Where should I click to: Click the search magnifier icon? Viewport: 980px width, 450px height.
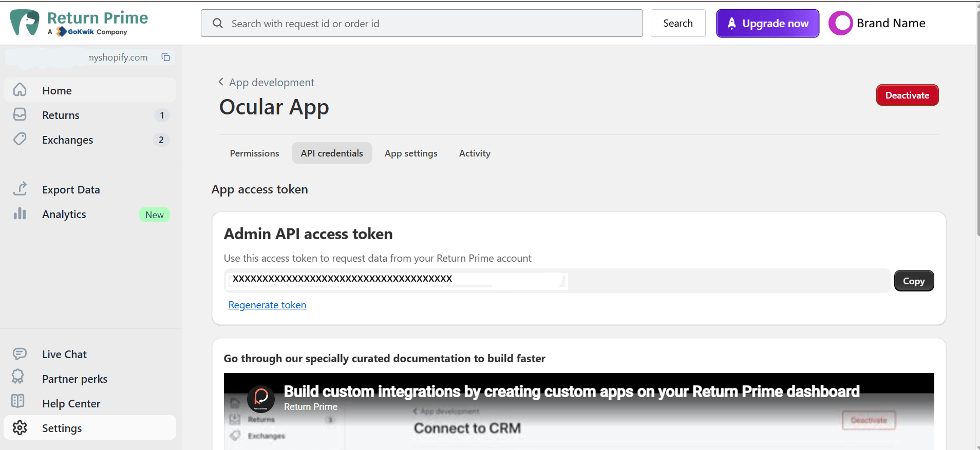pos(218,24)
